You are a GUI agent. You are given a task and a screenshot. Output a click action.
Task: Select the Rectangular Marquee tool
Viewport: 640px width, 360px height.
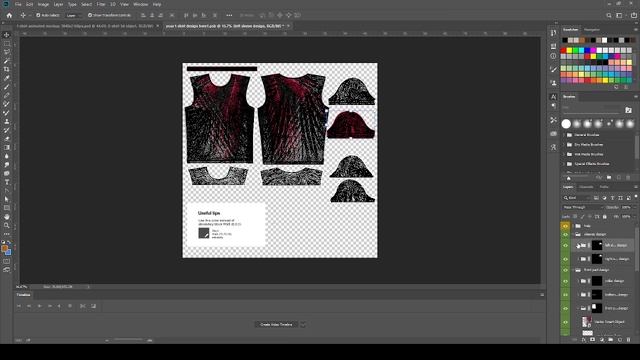[7, 43]
